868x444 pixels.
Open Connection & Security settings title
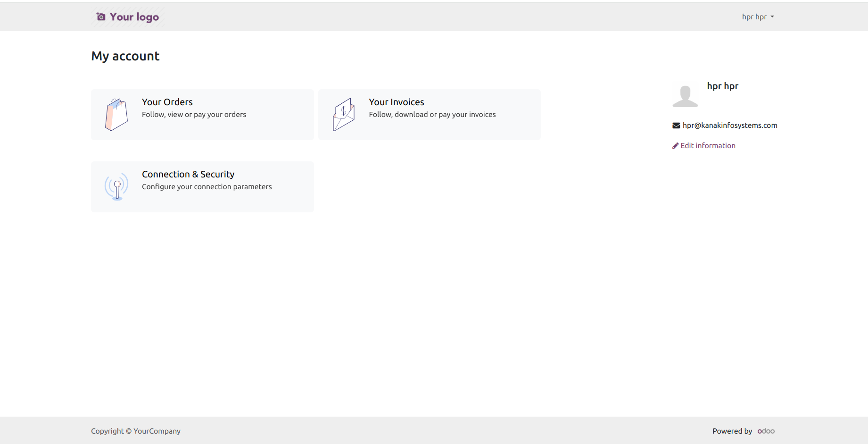click(x=188, y=174)
